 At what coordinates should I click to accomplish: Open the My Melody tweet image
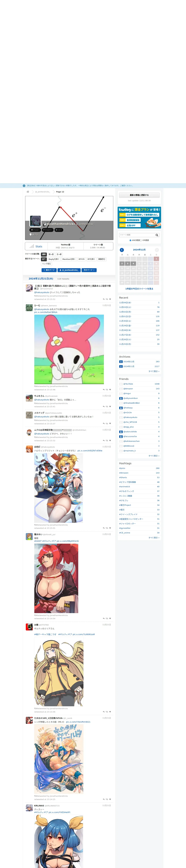69,349
